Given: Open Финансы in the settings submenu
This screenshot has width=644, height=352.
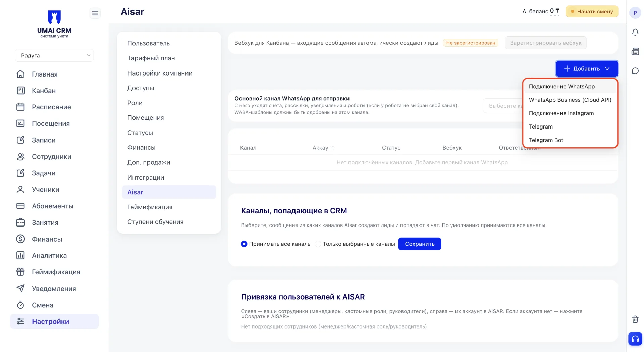Looking at the screenshot, I should (x=169, y=147).
